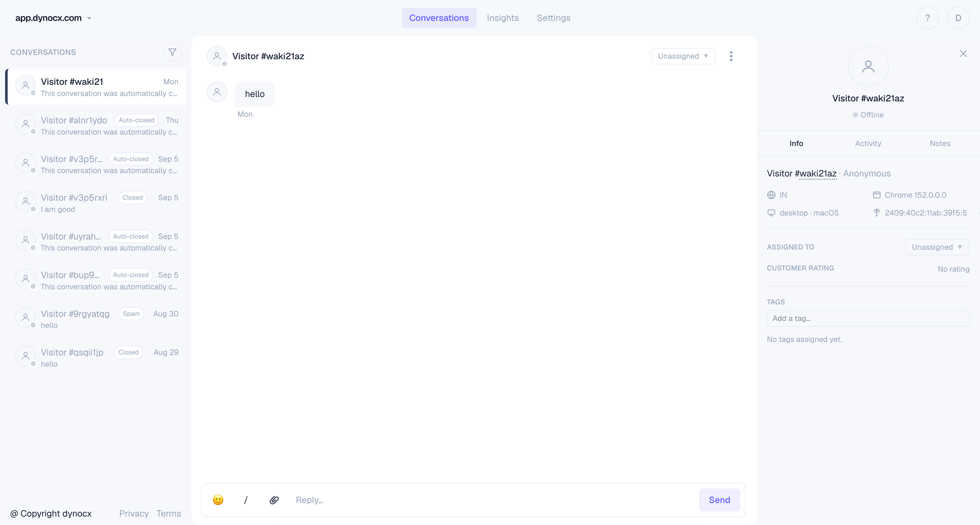Click the hello message bubble
The height and width of the screenshot is (525, 980).
[x=254, y=94]
